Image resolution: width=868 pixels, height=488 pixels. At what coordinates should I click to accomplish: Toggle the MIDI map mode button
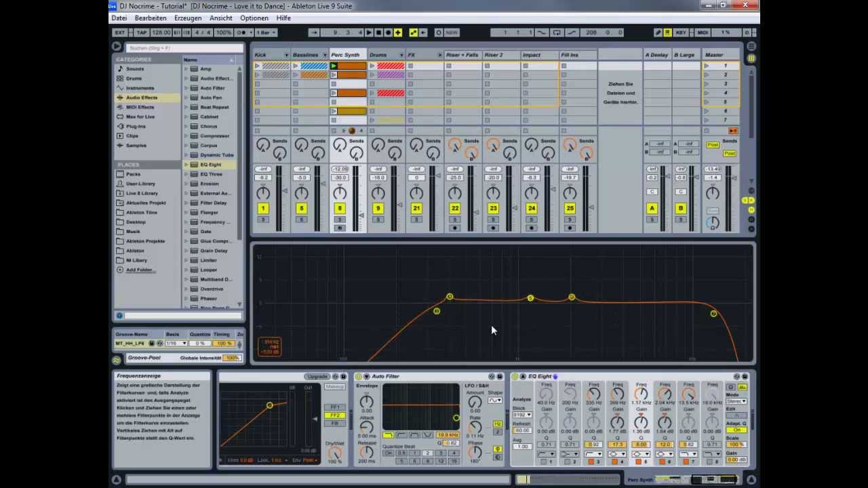[703, 33]
